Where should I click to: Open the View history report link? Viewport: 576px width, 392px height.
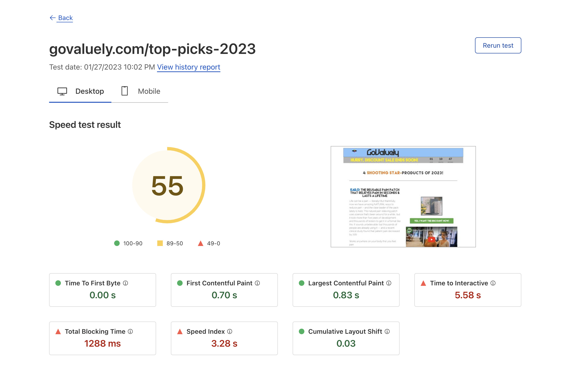(188, 67)
